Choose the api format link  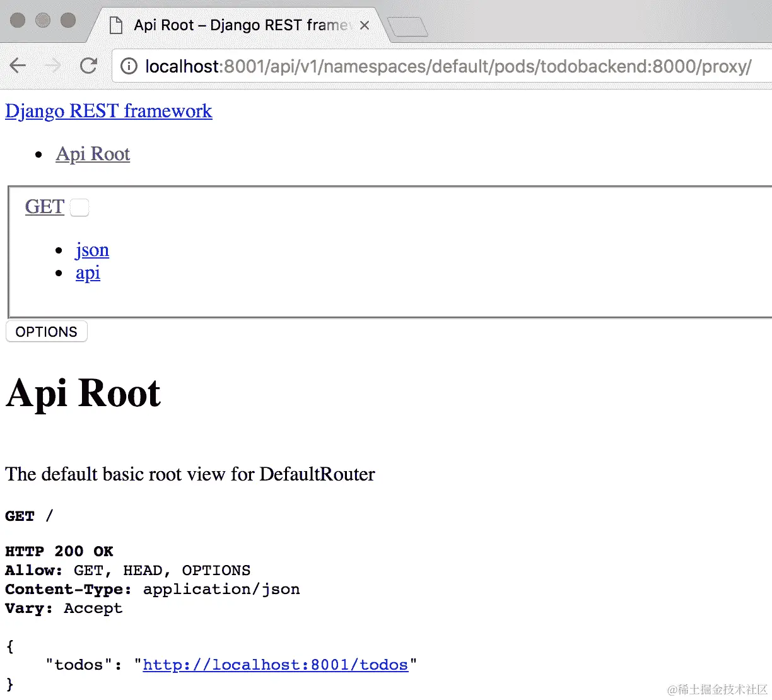point(88,273)
